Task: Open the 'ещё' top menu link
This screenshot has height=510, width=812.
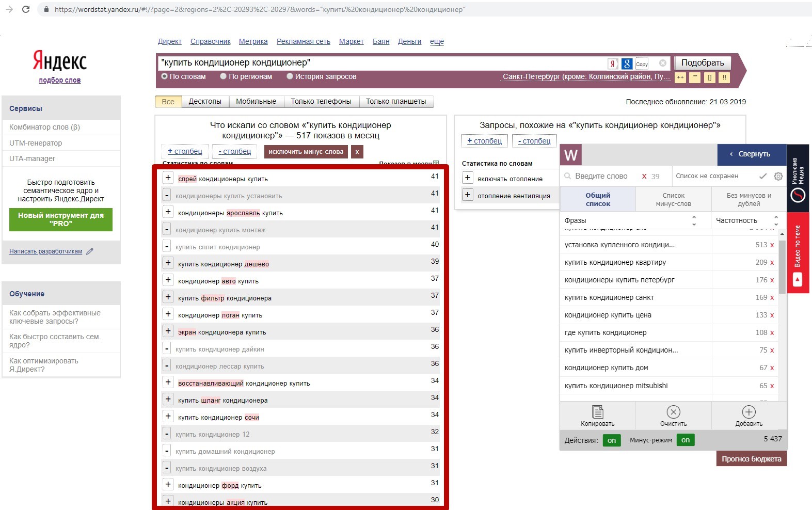Action: (x=437, y=41)
